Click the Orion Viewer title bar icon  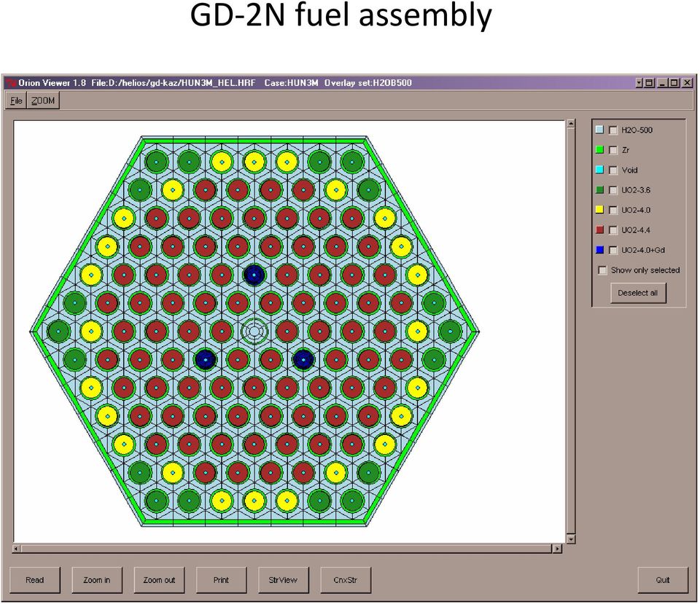click(x=10, y=83)
